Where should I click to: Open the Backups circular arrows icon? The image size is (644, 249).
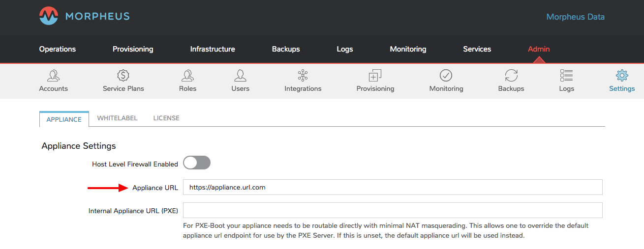click(x=511, y=76)
